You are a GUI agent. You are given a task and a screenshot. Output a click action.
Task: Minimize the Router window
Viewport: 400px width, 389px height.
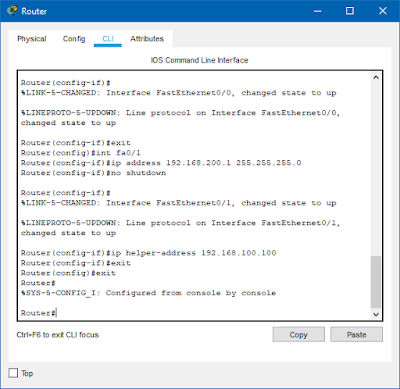pyautogui.click(x=318, y=11)
